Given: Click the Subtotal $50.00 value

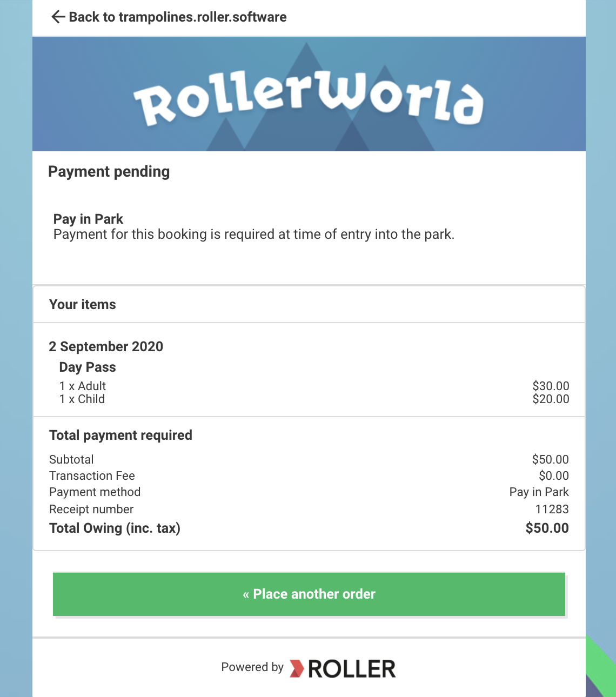Looking at the screenshot, I should tap(550, 459).
